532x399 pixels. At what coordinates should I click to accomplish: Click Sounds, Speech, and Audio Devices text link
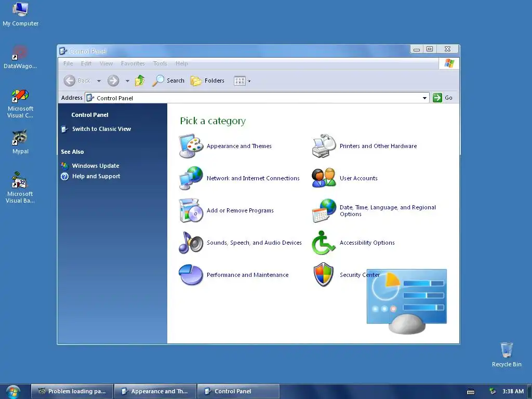pyautogui.click(x=254, y=243)
